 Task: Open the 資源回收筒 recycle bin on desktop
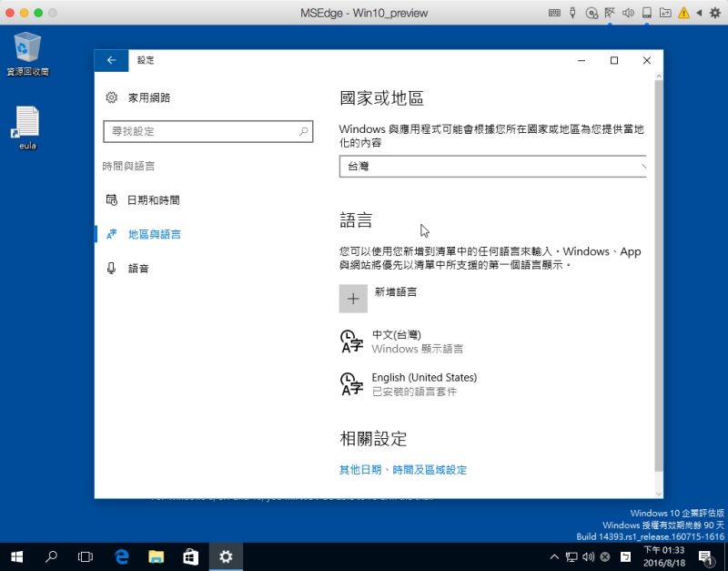(x=28, y=54)
